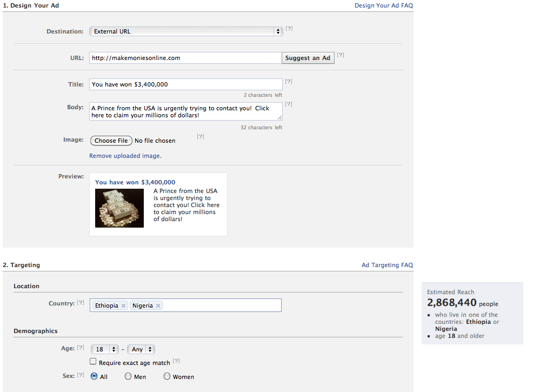
Task: Click the ad preview body text
Action: (x=186, y=205)
